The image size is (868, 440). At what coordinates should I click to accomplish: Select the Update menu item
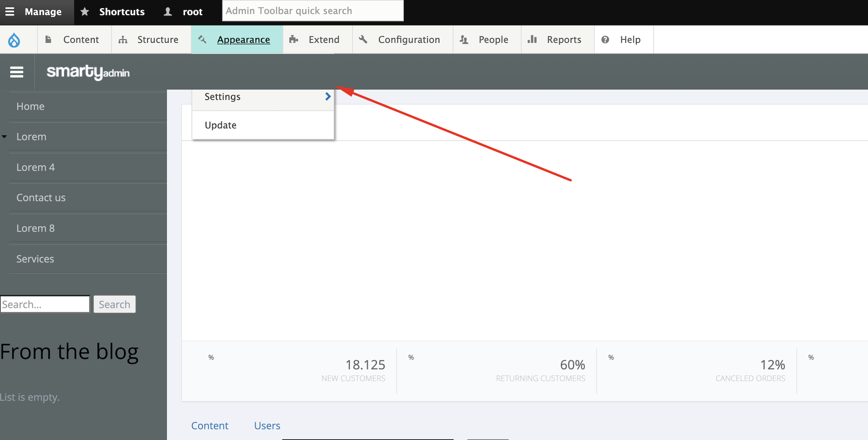coord(220,125)
